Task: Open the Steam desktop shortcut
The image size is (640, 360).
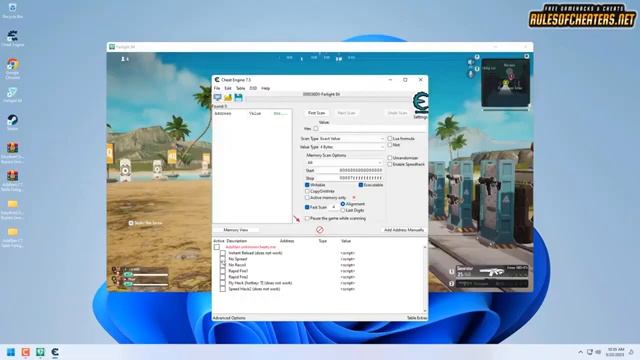Action: tap(12, 122)
